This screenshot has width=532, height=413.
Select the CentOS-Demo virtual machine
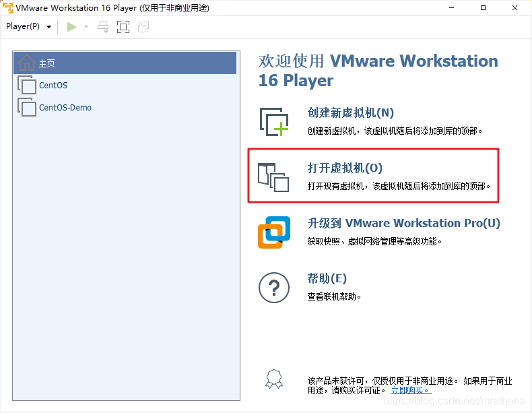pyautogui.click(x=125, y=107)
